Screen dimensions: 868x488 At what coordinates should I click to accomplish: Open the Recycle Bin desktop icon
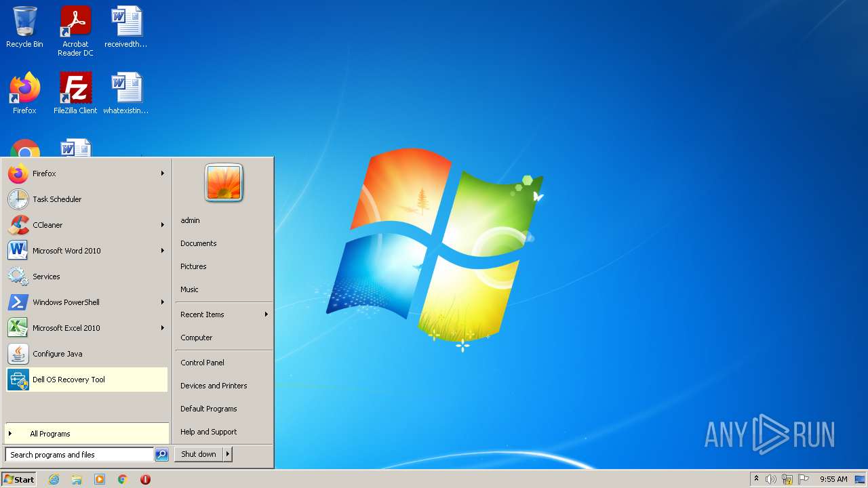click(24, 27)
